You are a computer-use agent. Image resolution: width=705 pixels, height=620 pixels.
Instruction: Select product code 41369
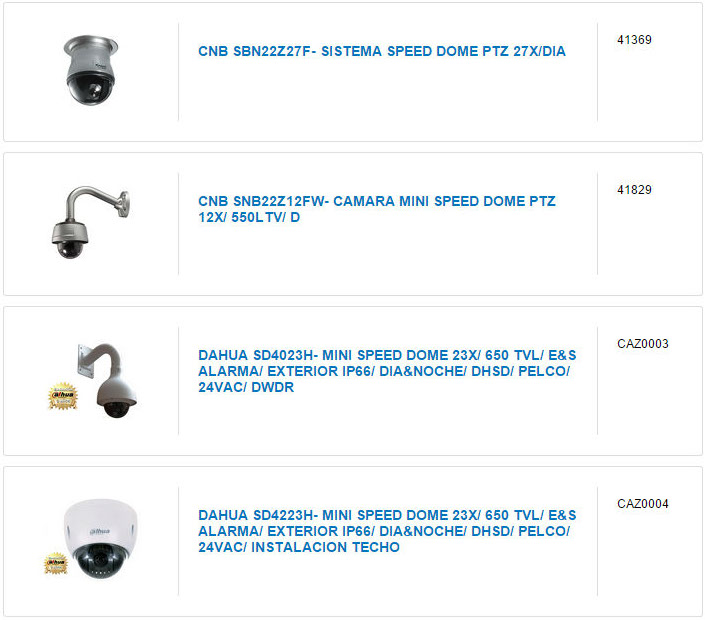[634, 40]
